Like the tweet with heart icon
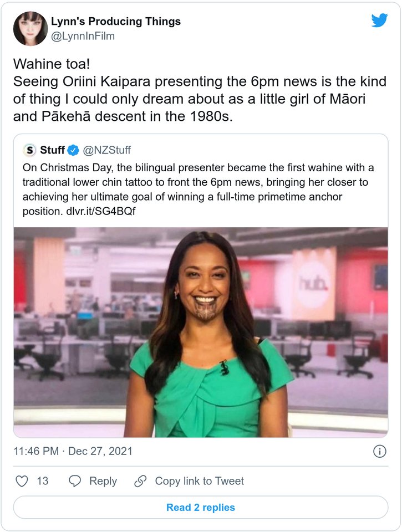The width and height of the screenshot is (402, 532). pos(22,481)
